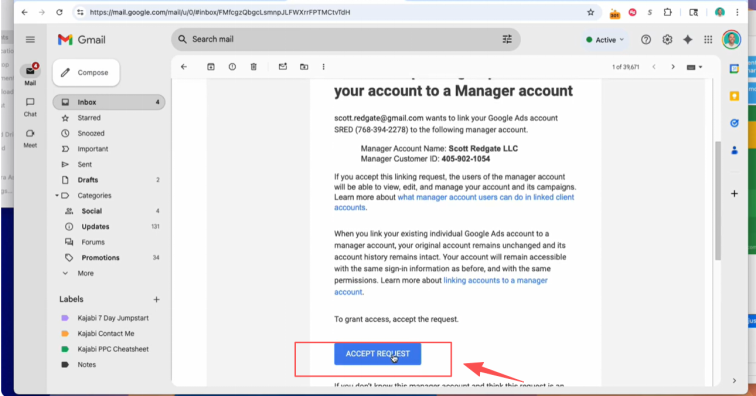Open the input tools keyboard dropdown
This screenshot has width=756, height=396.
point(694,67)
